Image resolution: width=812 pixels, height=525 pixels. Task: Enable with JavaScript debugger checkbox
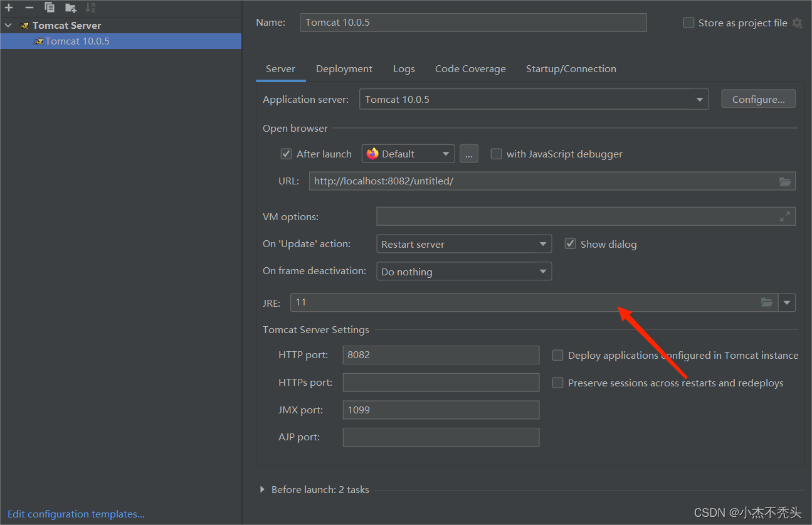click(496, 154)
